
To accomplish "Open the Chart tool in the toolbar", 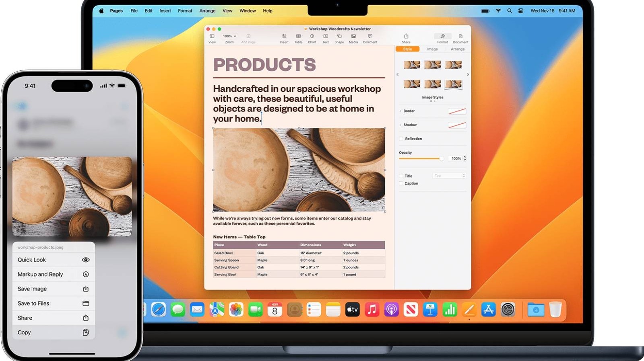I will coord(312,37).
